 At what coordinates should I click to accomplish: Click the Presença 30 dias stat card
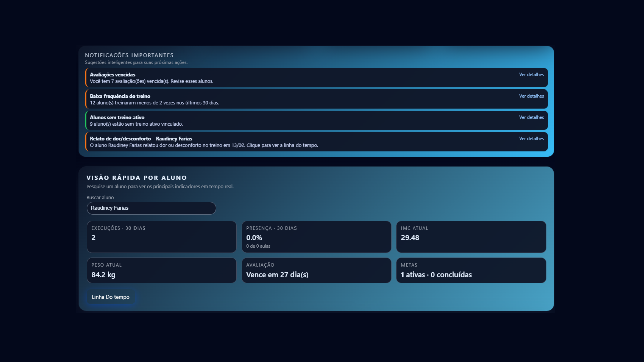(x=316, y=237)
